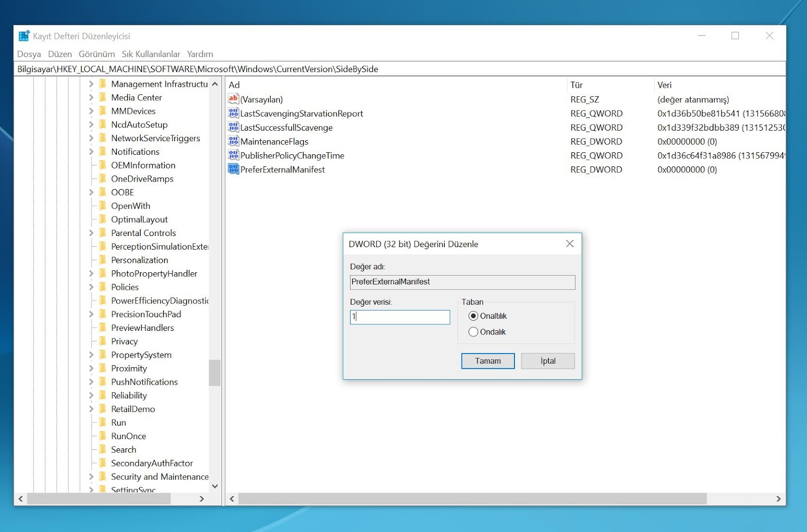807x532 pixels.
Task: Confirm the value with Tamam button
Action: [488, 361]
